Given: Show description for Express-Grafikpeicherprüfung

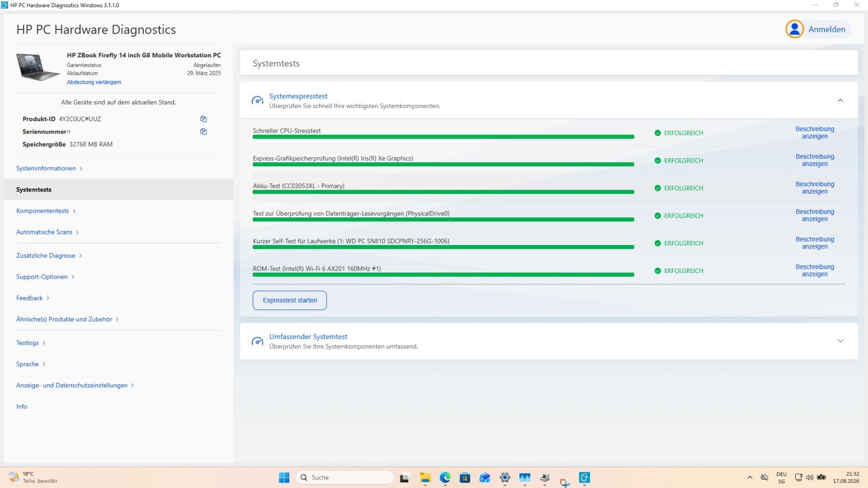Looking at the screenshot, I should 814,160.
